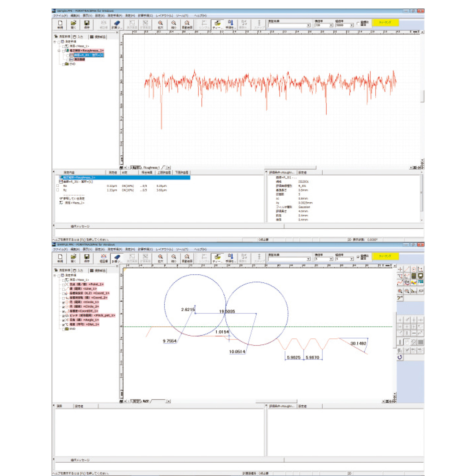Screen dimensions: 476x476
Task: Click the red contour curve tool icon
Action: (400, 283)
